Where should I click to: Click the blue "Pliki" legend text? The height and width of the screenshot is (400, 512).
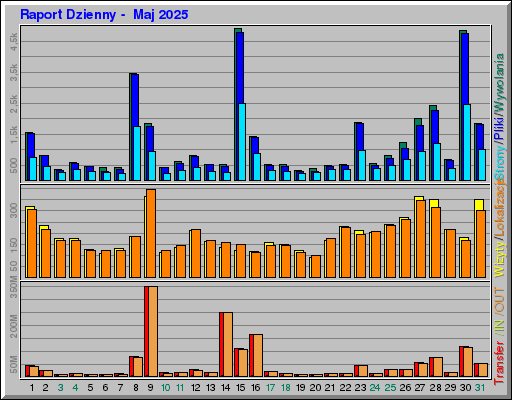coord(499,128)
